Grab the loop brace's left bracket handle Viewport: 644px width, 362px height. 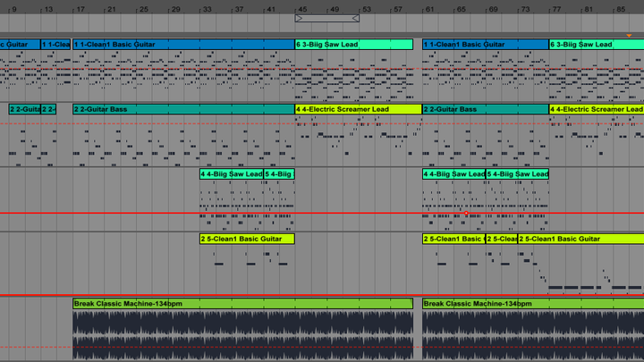[x=298, y=18]
